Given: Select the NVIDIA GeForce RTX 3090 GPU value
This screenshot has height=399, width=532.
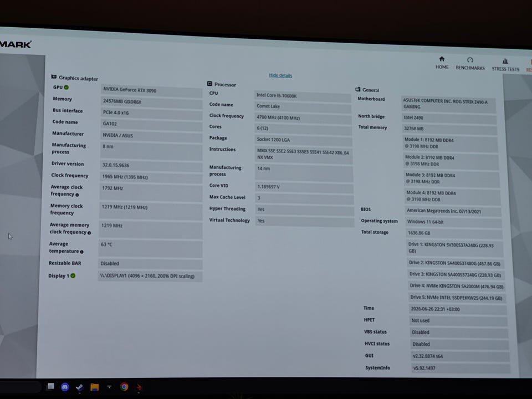Looking at the screenshot, I should (151, 90).
